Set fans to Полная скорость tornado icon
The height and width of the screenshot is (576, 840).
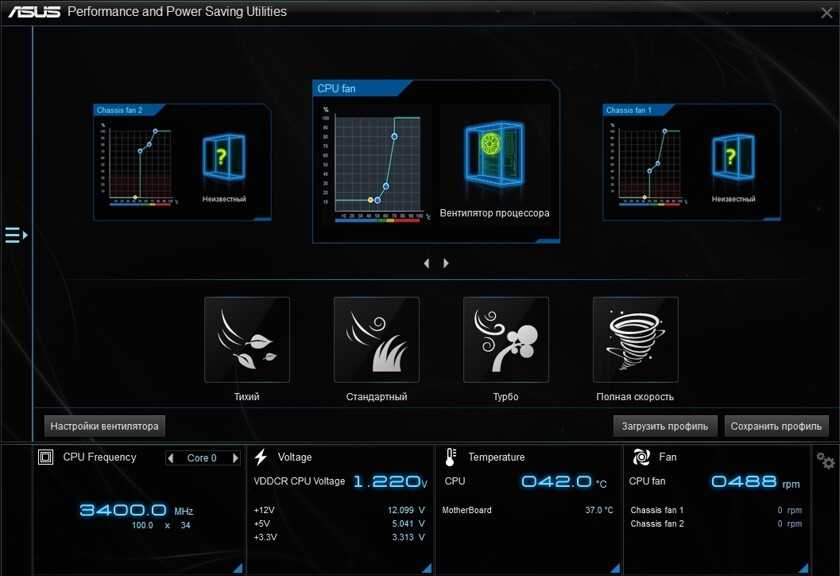635,340
